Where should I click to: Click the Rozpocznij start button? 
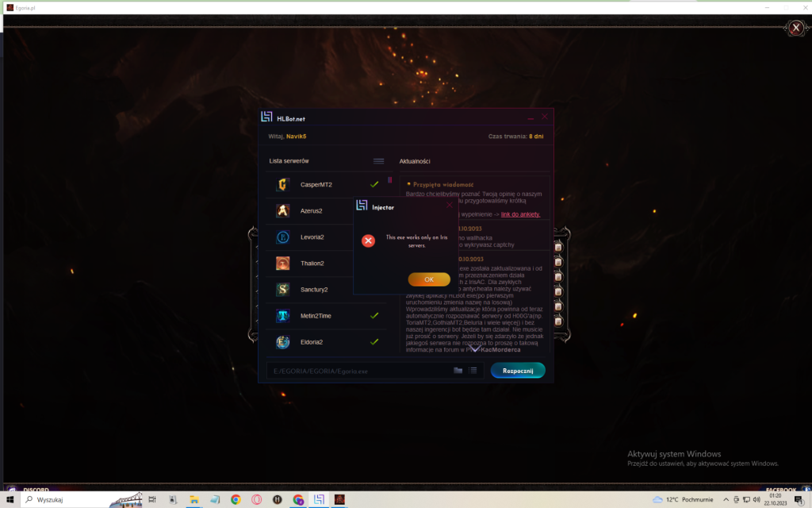[517, 371]
